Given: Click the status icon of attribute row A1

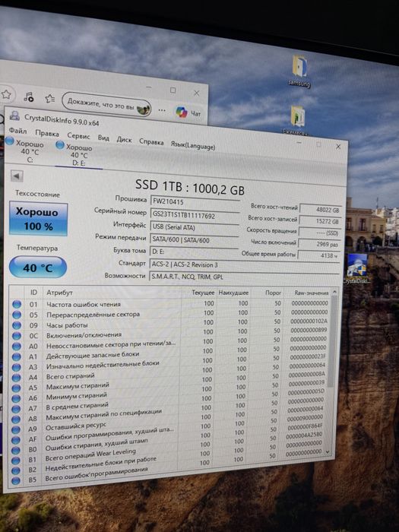Looking at the screenshot, I should click(x=17, y=357).
